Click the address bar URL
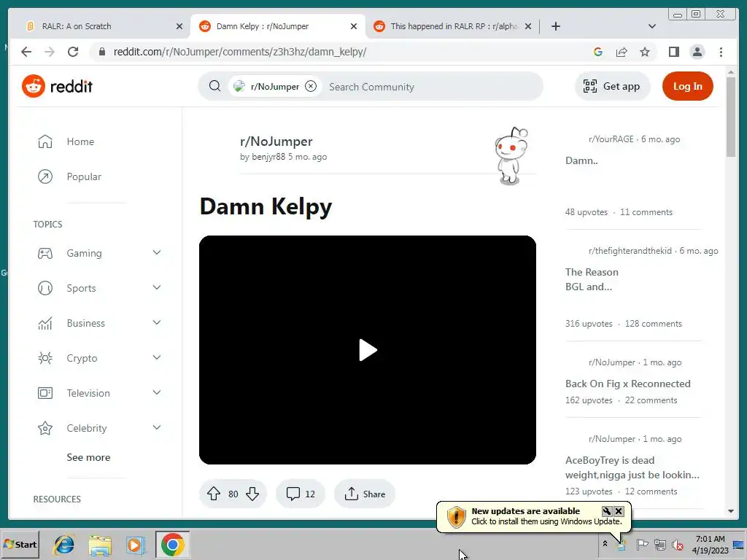The height and width of the screenshot is (560, 747). pyautogui.click(x=239, y=52)
